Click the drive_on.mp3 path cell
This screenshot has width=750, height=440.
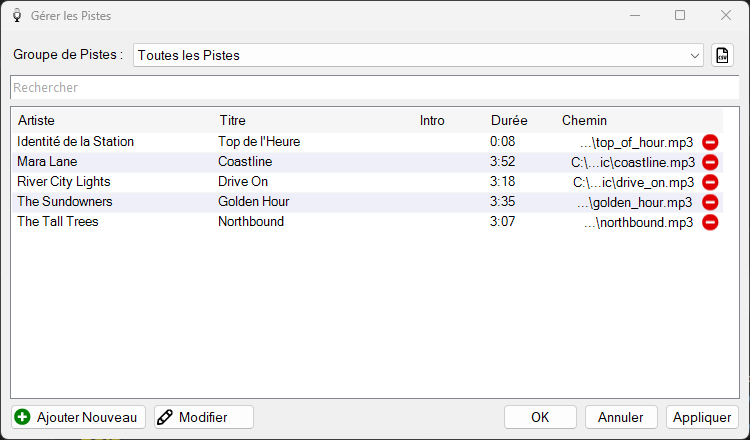click(633, 183)
